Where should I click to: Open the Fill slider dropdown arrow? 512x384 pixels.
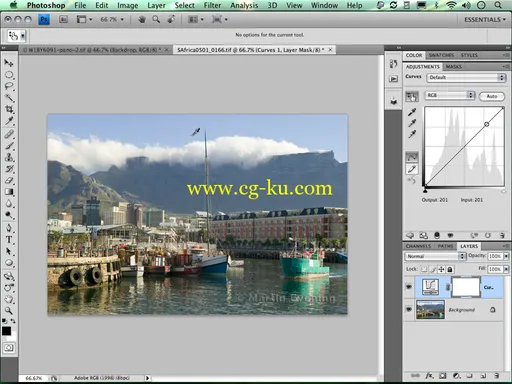pos(506,269)
